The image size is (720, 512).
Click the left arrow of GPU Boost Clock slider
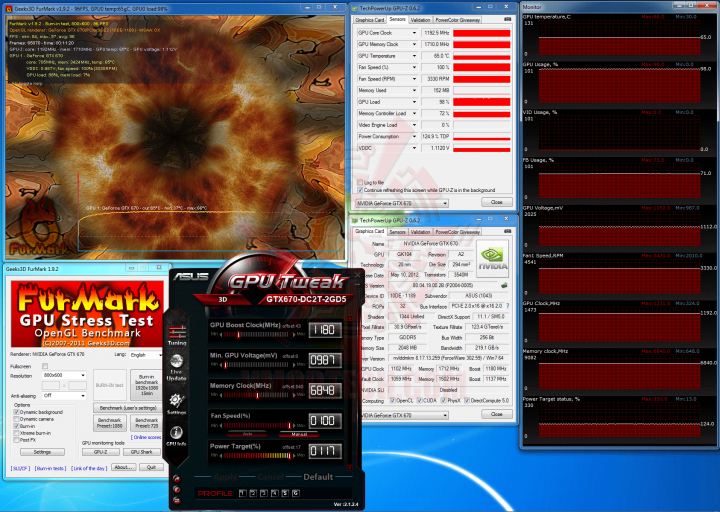coord(221,335)
